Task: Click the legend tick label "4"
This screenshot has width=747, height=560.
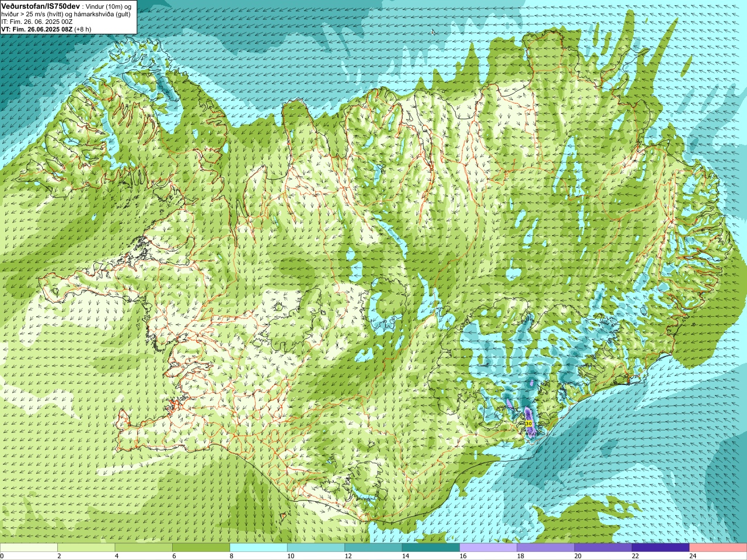Action: [117, 556]
